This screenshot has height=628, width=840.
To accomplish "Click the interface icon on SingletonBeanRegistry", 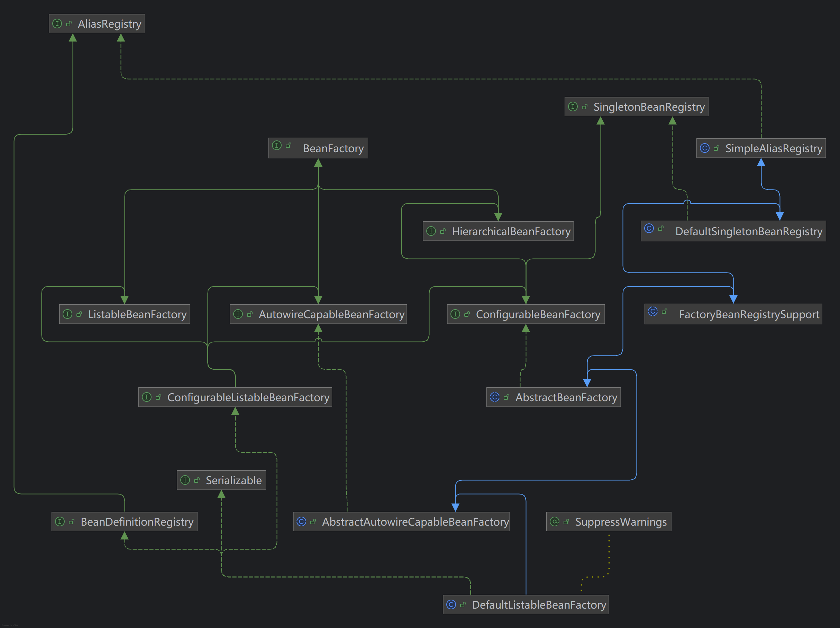I will pos(573,107).
